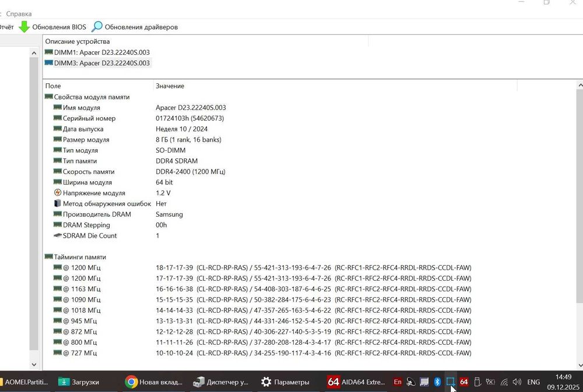
Task: Click the red AIDA64 tray icon
Action: click(463, 382)
